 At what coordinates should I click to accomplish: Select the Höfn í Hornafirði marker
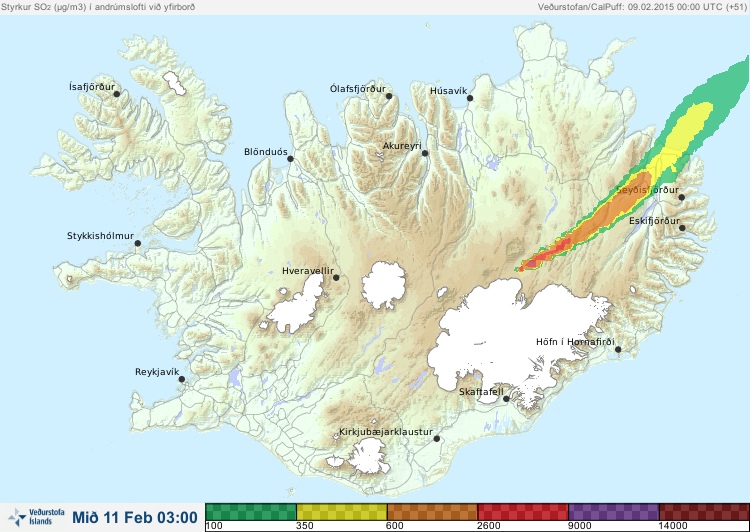point(618,350)
